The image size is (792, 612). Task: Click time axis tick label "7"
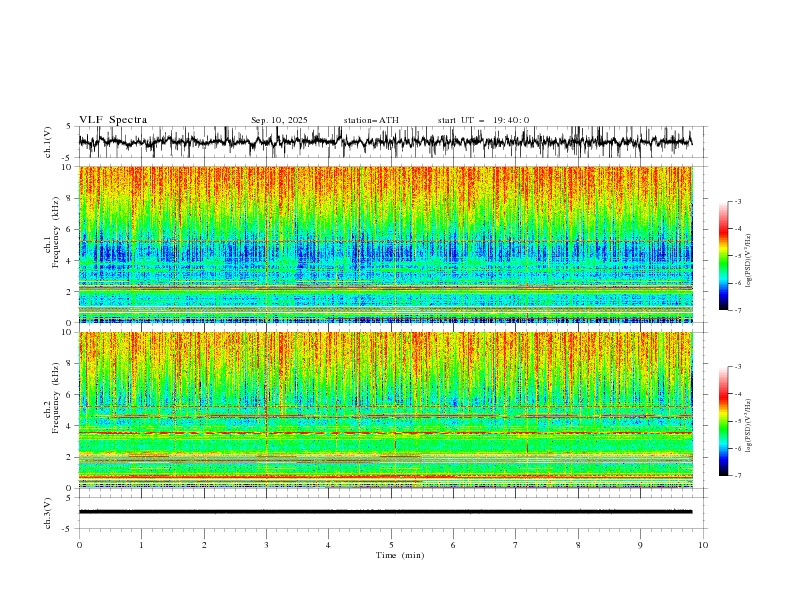(516, 545)
